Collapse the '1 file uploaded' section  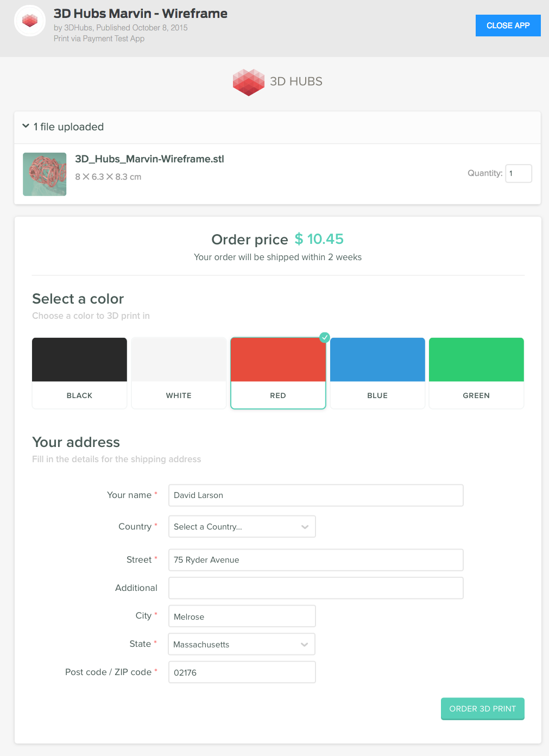pyautogui.click(x=26, y=126)
